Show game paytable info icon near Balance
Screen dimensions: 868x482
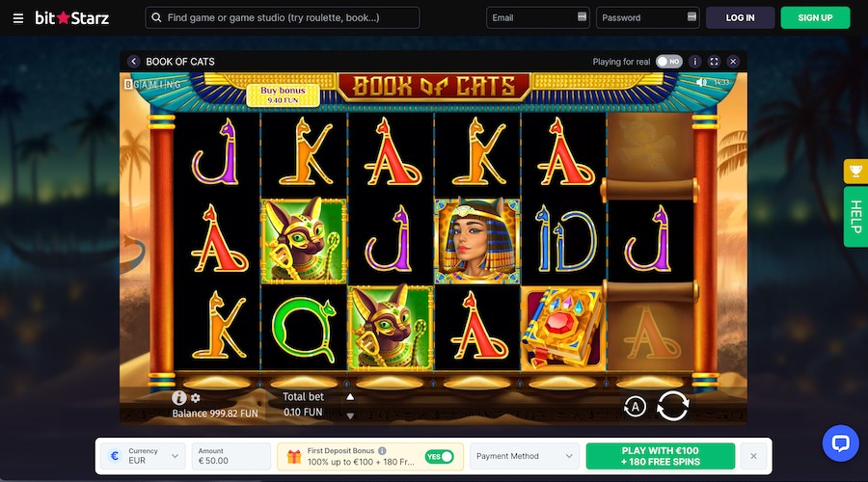click(x=178, y=397)
